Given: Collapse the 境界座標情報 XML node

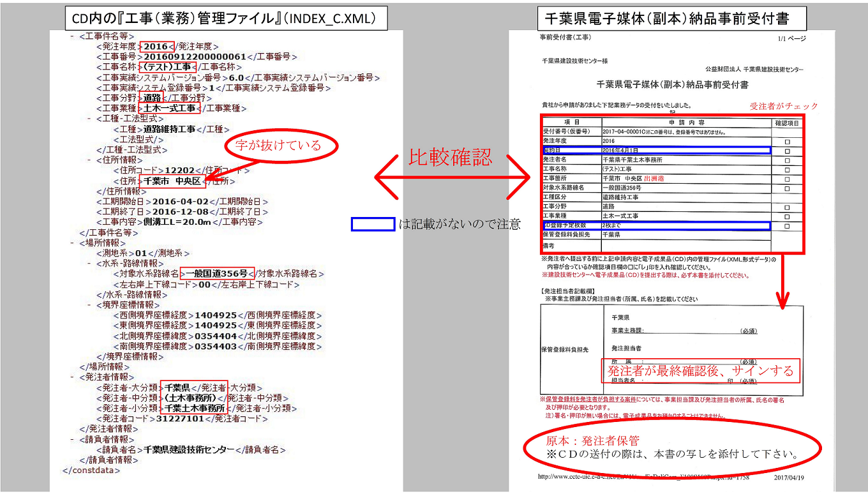Looking at the screenshot, I should click(x=89, y=304).
